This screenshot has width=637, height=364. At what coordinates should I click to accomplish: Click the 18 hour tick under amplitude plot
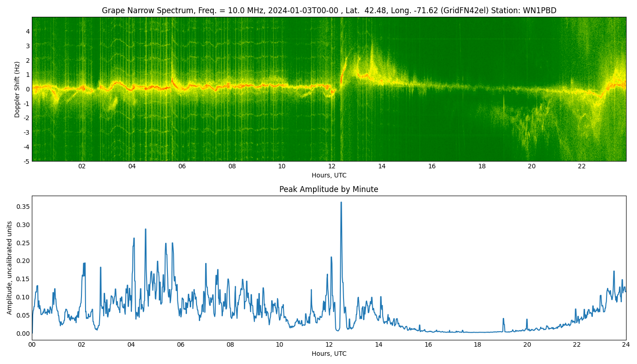point(477,345)
